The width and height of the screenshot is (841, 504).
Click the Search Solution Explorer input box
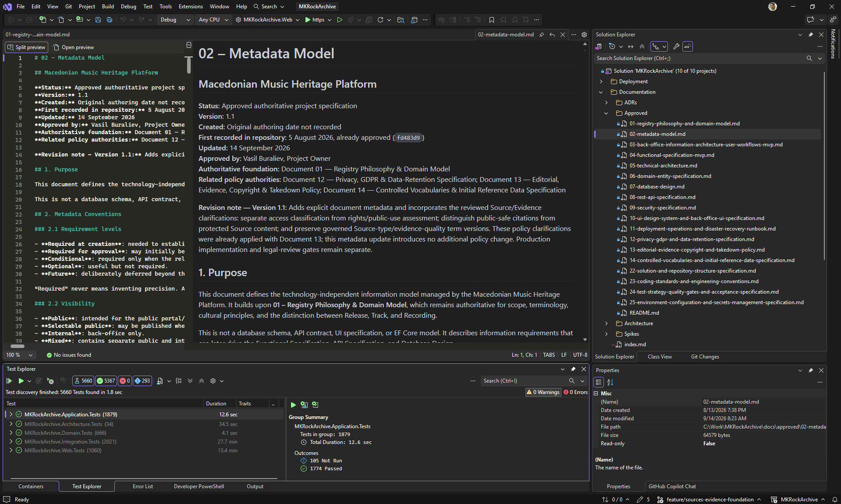pyautogui.click(x=701, y=58)
